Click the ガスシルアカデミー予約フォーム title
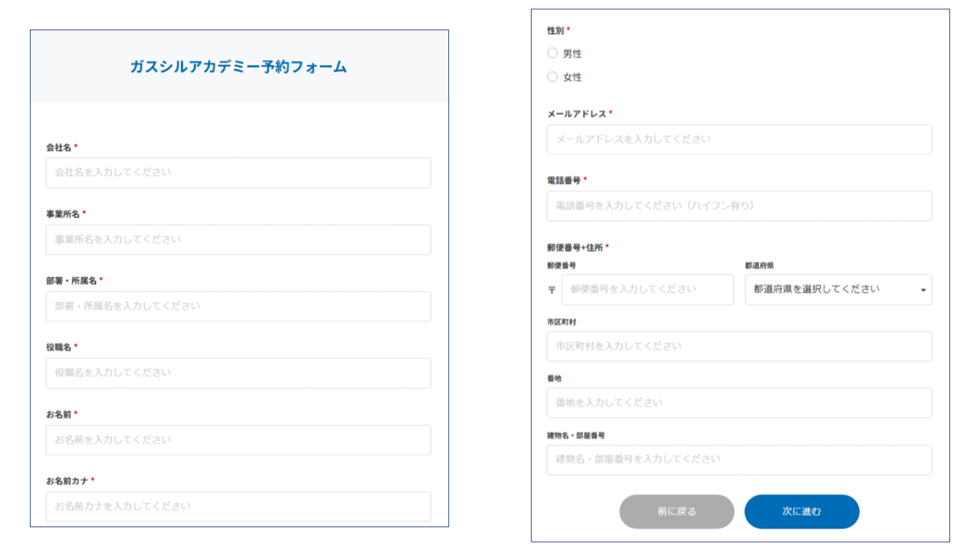This screenshot has width=980, height=551. pos(239,66)
